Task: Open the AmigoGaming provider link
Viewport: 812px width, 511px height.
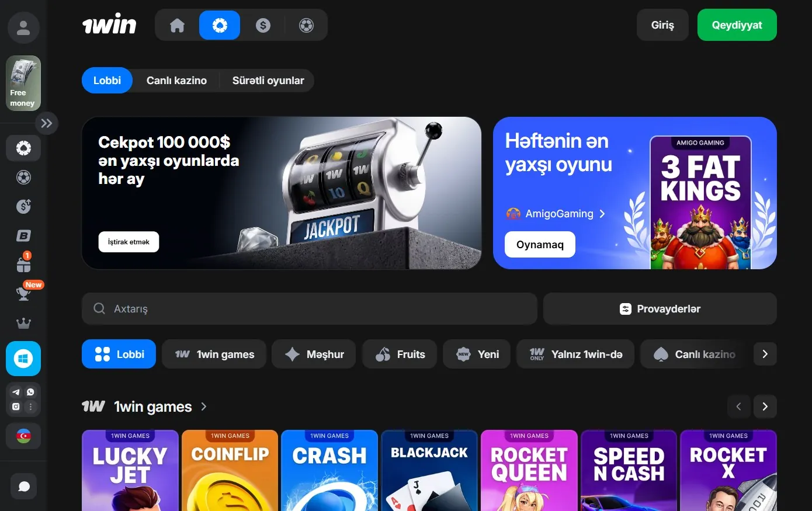Action: click(556, 214)
